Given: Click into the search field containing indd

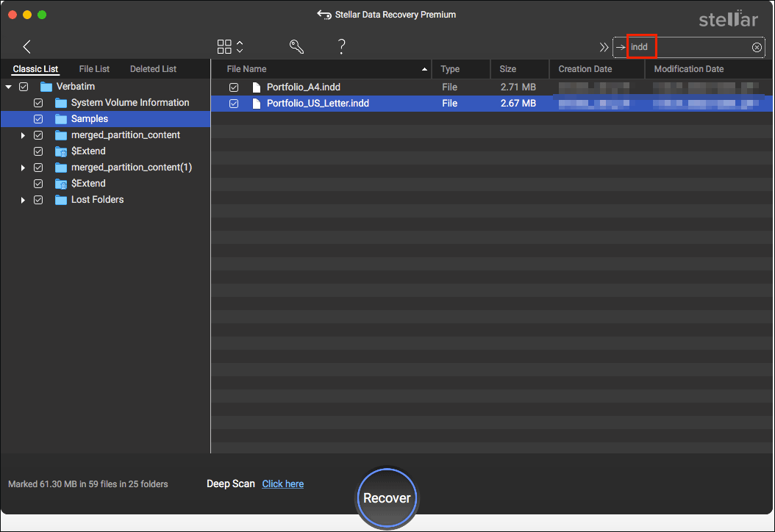Looking at the screenshot, I should point(689,48).
